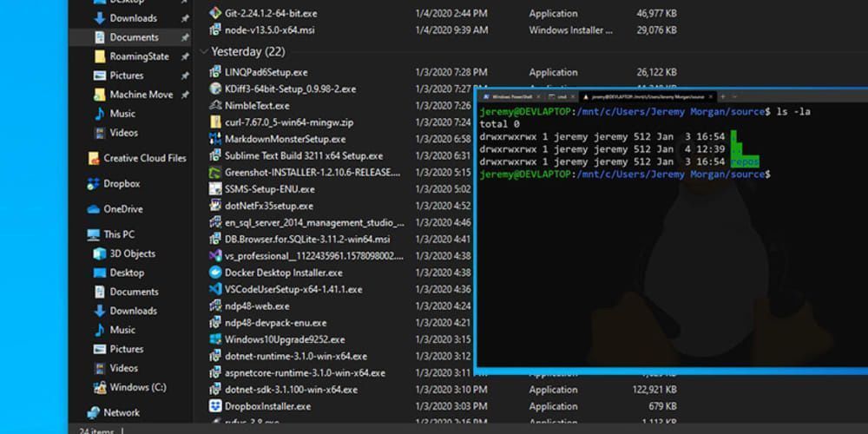Viewport: 868px width, 434px height.
Task: Click the dotnet-runtime-3.1.0-win-x64.exe icon
Action: tap(215, 356)
